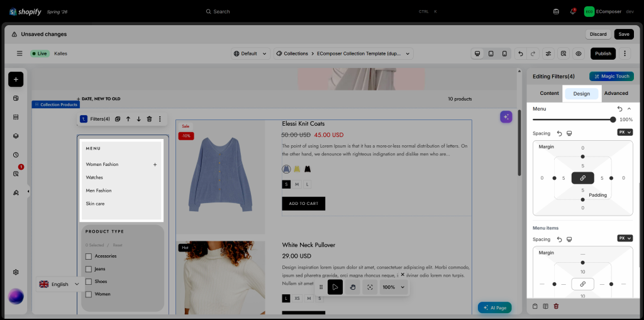Move Filters(4) element down
The image size is (644, 320).
point(138,119)
